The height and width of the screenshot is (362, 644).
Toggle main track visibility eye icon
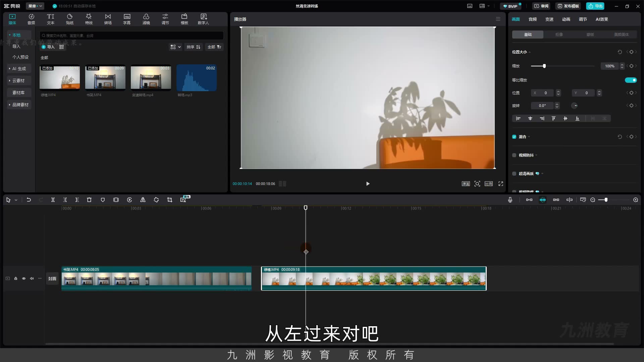pyautogui.click(x=24, y=279)
